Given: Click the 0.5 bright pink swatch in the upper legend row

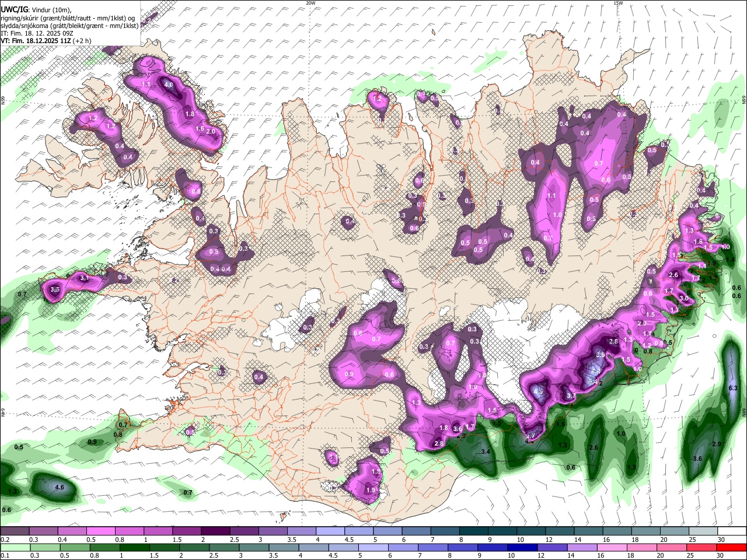Looking at the screenshot, I should point(100,531).
